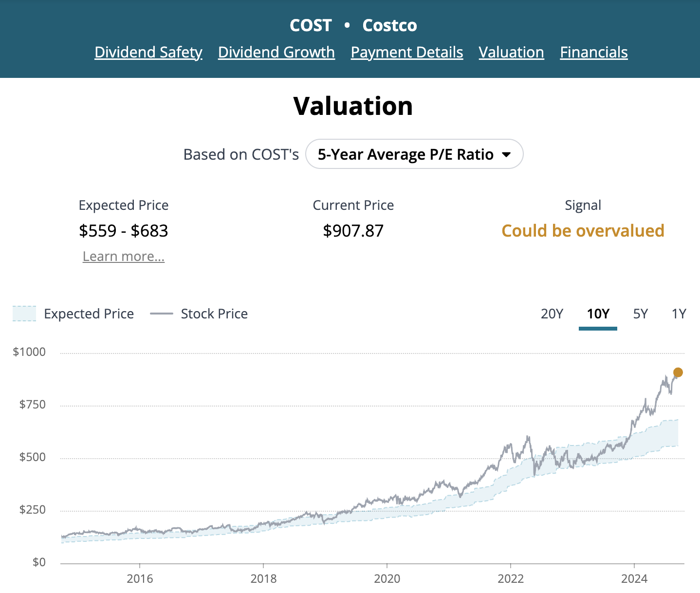This screenshot has height=593, width=700.
Task: Expand the valuation method chevron arrow
Action: tap(507, 154)
